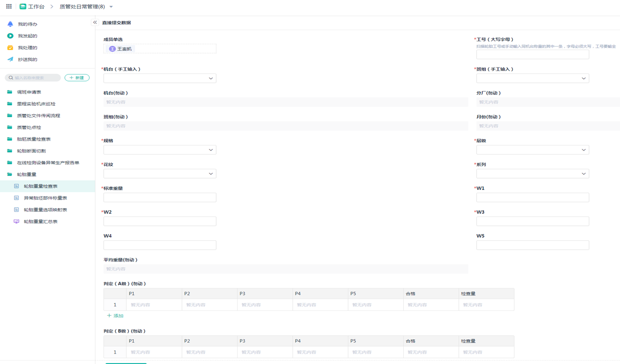Click the 工作台 workbench icon

click(23, 6)
